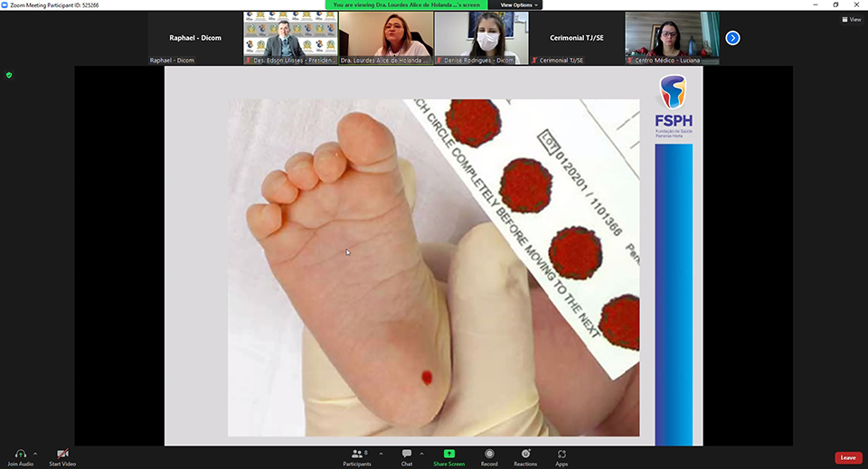This screenshot has height=469, width=868.
Task: Select Dra. Lourdes Alice de Holanda's video thumbnail
Action: [x=385, y=37]
